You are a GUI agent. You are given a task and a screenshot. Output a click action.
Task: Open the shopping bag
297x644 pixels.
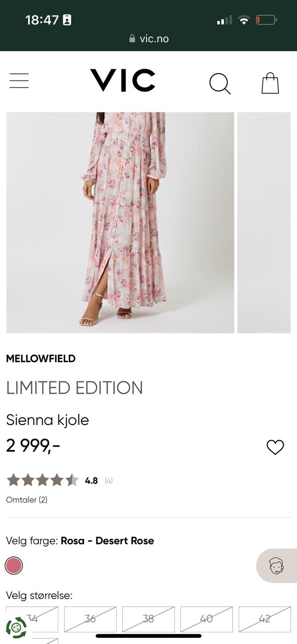click(270, 83)
